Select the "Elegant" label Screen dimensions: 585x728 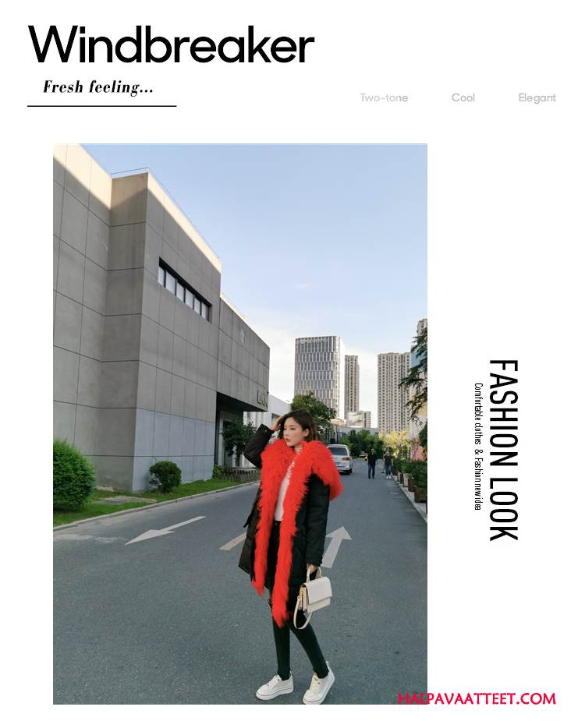pyautogui.click(x=537, y=97)
